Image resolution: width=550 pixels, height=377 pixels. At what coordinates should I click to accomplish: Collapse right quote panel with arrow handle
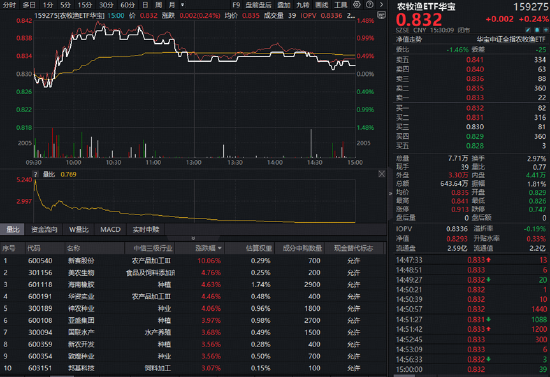click(390, 193)
